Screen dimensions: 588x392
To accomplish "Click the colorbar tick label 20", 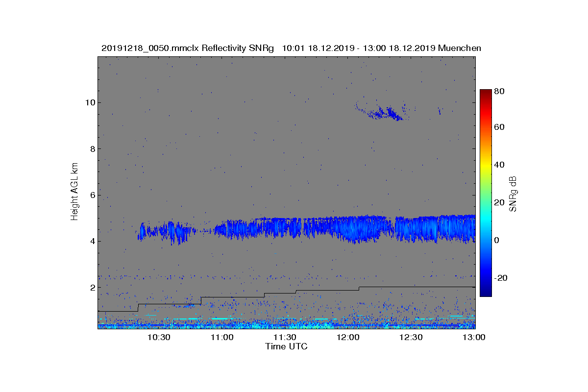I will tap(500, 203).
